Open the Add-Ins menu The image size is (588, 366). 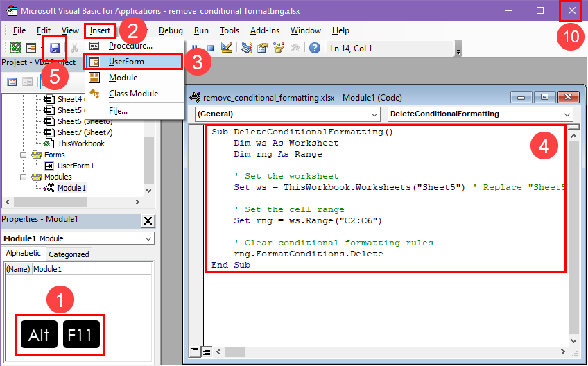(x=265, y=31)
